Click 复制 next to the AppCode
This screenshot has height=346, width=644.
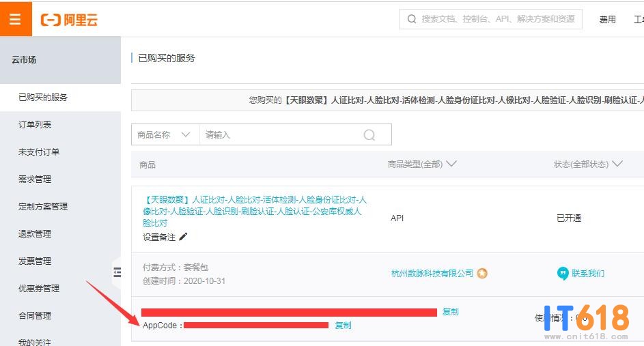[343, 325]
